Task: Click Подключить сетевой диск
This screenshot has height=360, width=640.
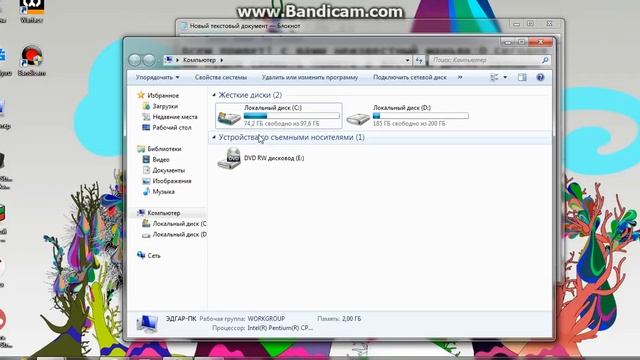Action: (x=410, y=77)
